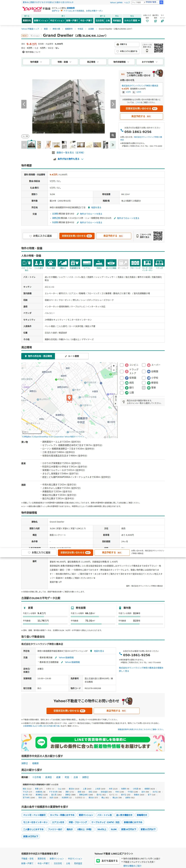Click the エアコン feature icon
The image size is (186, 868).
tap(87, 263)
